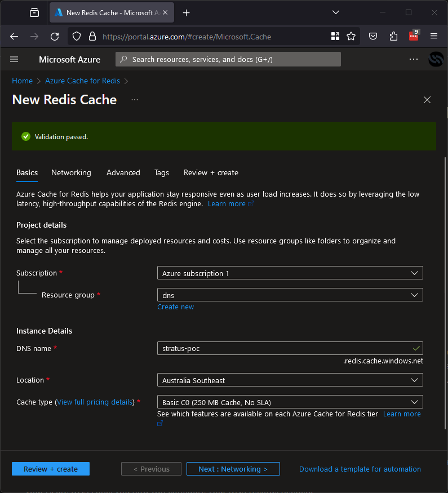Viewport: 448px width, 493px height.
Task: Click the blue Review + create button
Action: (51, 469)
